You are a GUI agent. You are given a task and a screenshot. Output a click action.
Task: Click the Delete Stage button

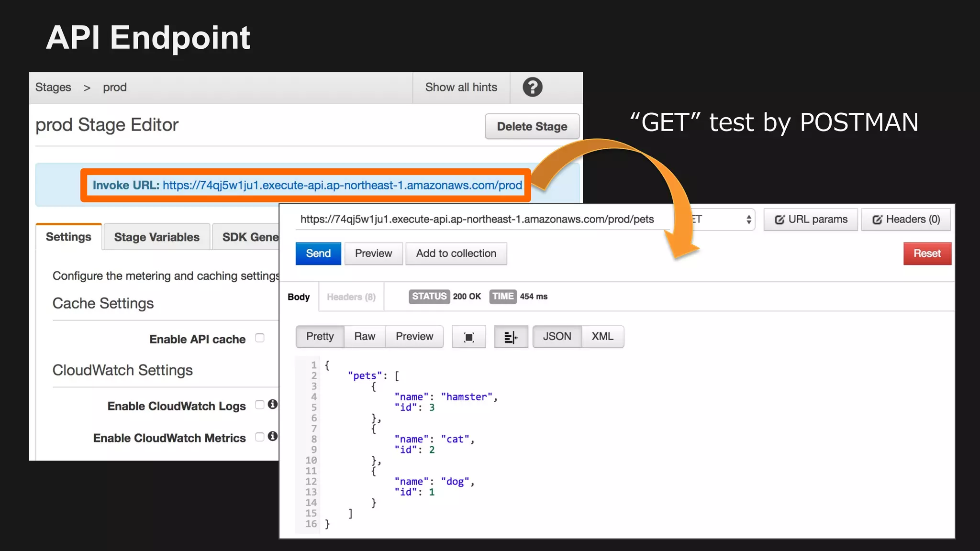(x=532, y=126)
